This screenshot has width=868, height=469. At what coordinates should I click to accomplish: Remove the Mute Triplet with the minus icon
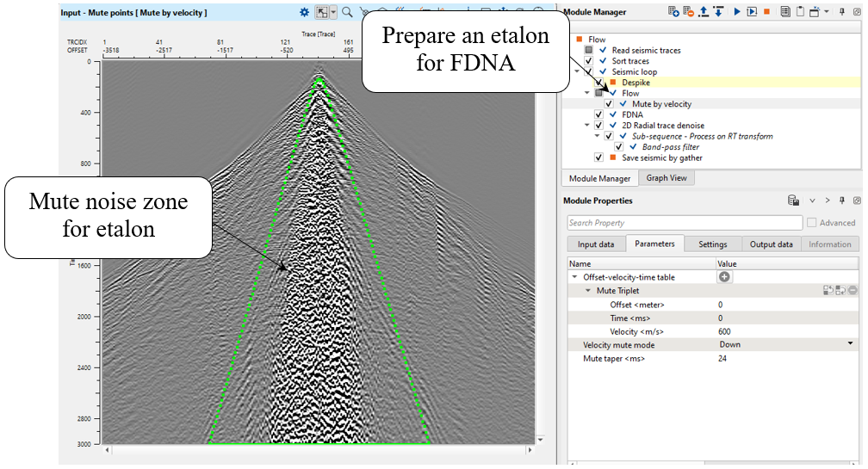(852, 291)
